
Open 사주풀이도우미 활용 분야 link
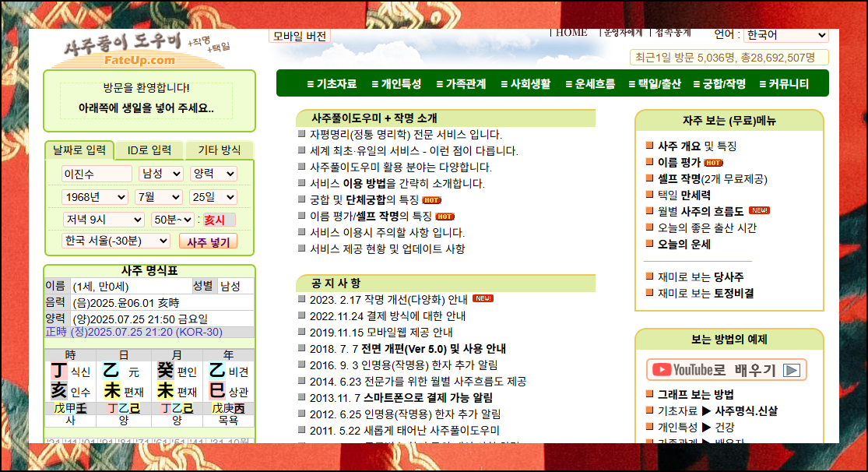(400, 167)
